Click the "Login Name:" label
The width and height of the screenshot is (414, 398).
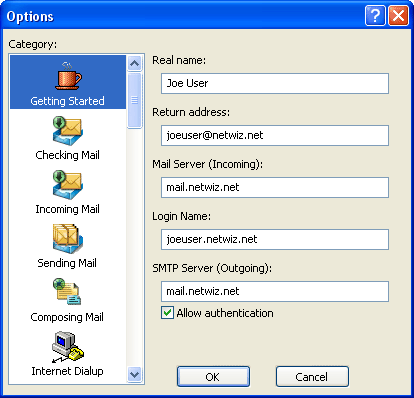coord(181,216)
